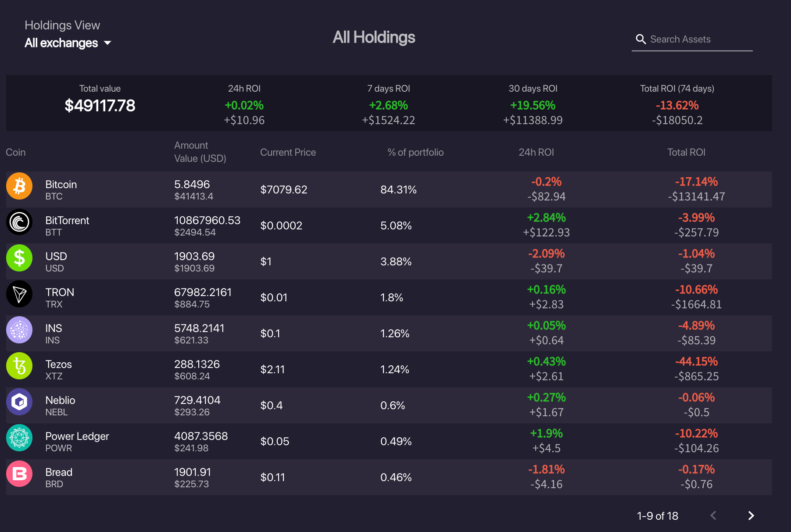Click the Bitcoin coin icon

[x=19, y=186]
